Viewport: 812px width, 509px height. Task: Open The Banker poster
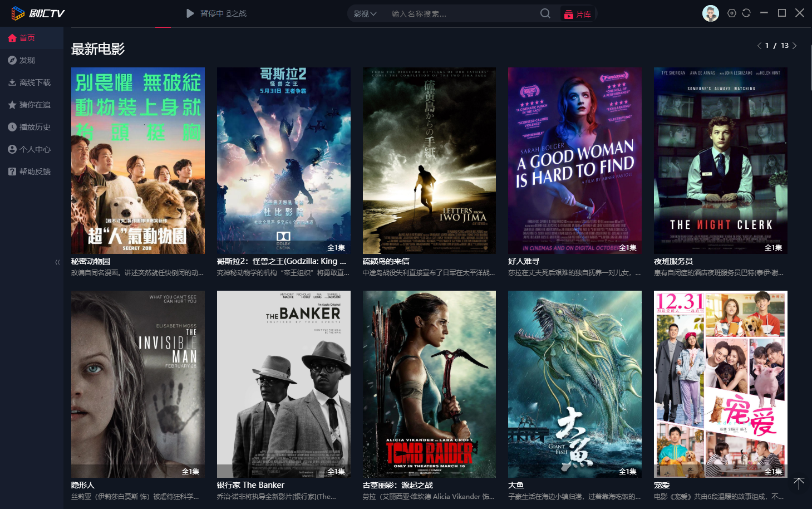(284, 384)
